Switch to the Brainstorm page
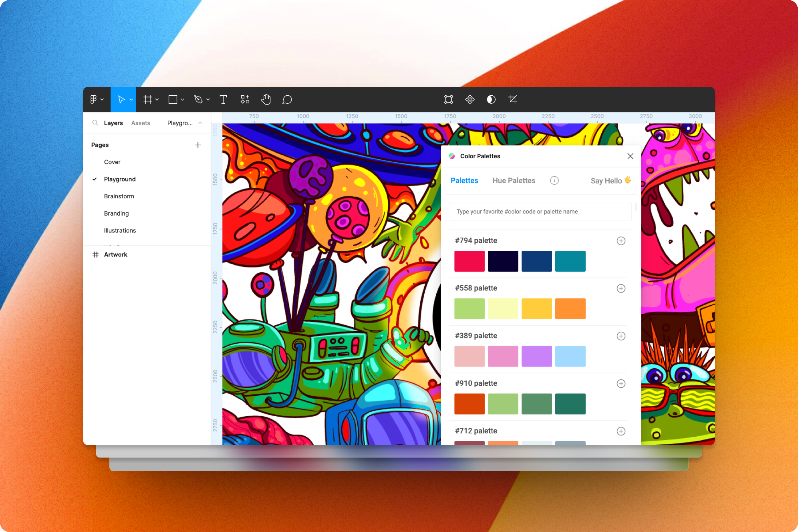The height and width of the screenshot is (532, 798). 119,196
